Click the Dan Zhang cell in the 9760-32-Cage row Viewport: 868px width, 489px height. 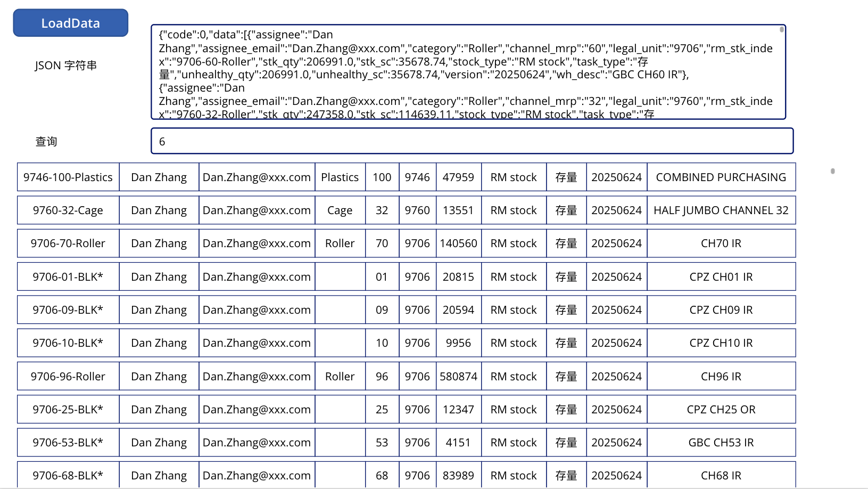[159, 210]
